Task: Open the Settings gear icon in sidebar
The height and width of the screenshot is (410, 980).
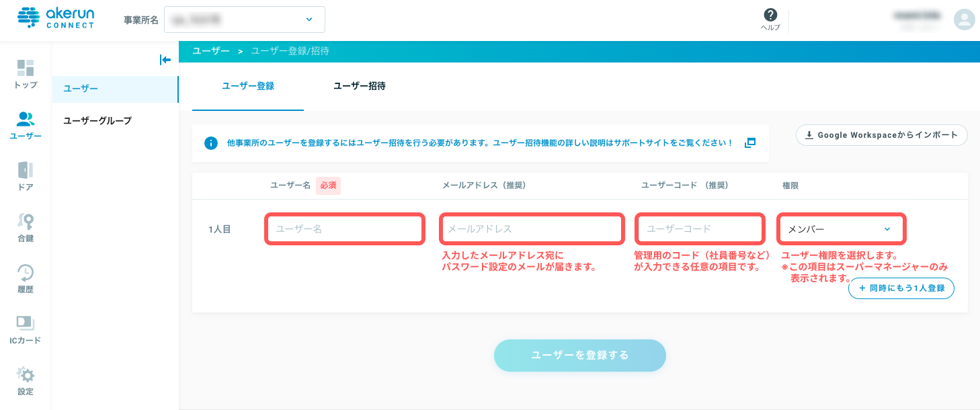Action: pyautogui.click(x=26, y=374)
